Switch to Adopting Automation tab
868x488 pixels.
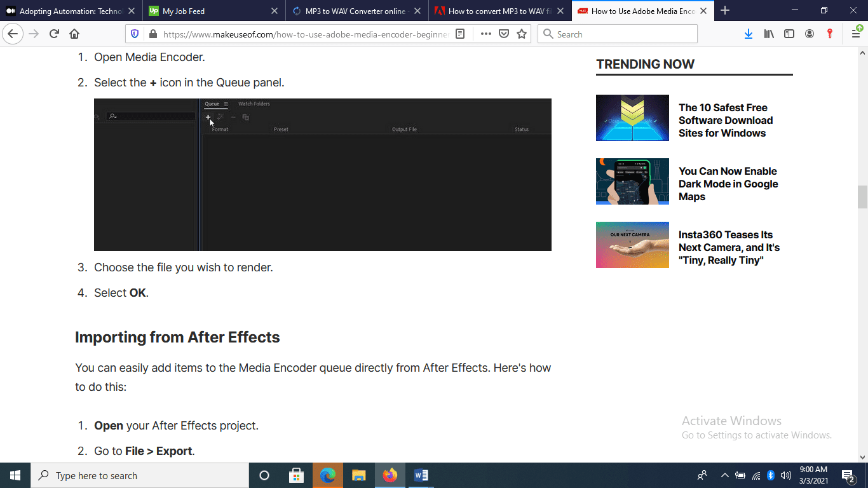coord(71,11)
